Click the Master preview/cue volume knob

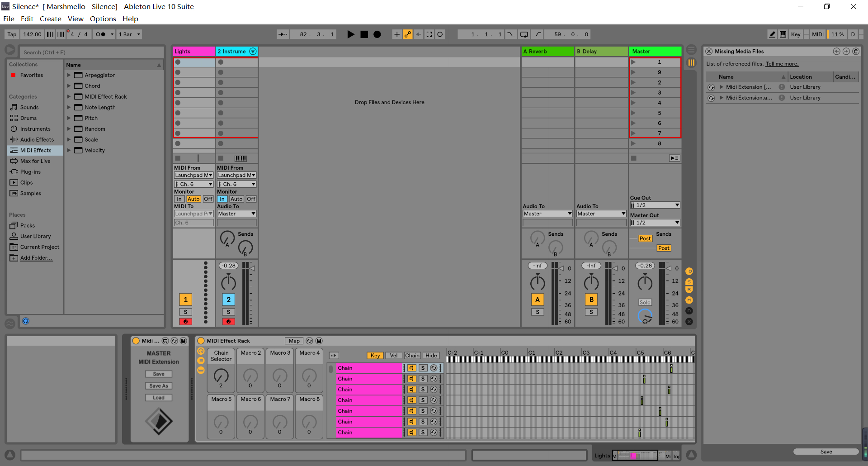pos(645,316)
